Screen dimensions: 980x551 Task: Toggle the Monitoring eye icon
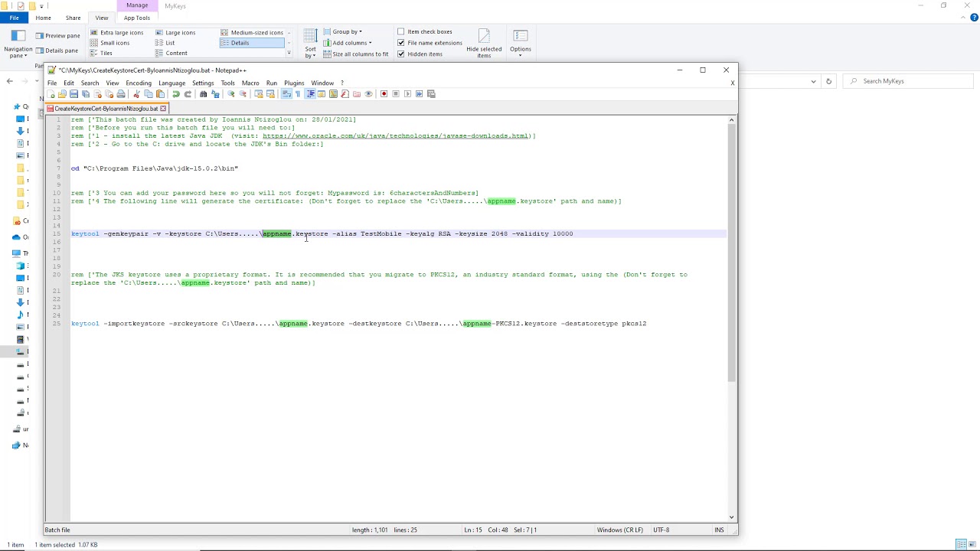tap(368, 94)
